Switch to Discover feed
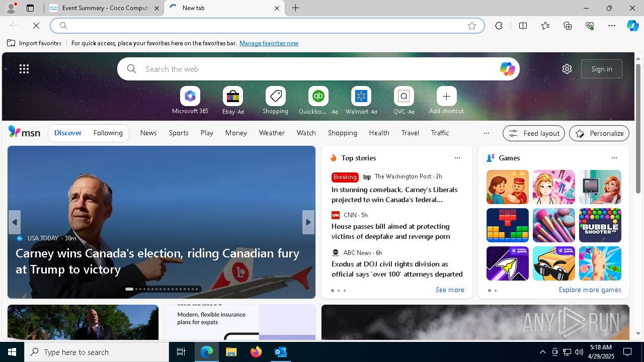The image size is (644, 362). click(68, 133)
